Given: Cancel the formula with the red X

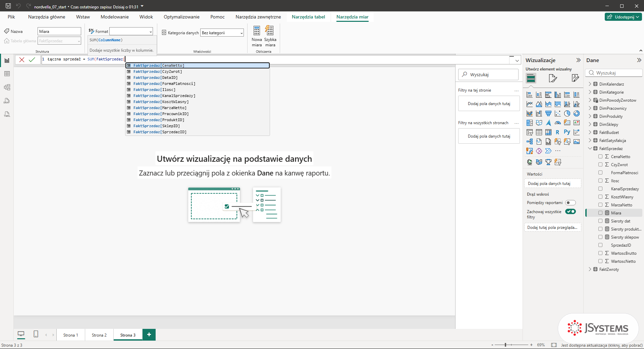Looking at the screenshot, I should (22, 60).
